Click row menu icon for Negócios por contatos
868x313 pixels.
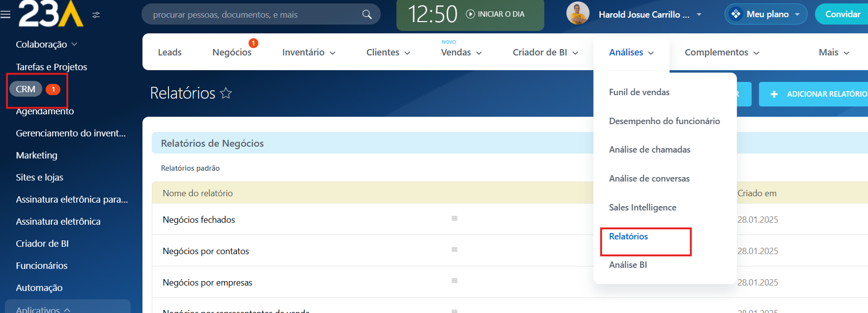coord(454,250)
